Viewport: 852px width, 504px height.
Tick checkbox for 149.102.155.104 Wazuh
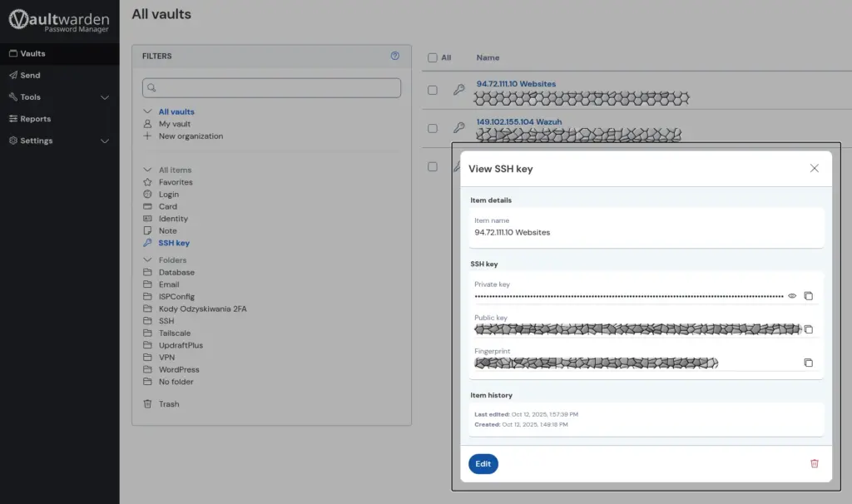point(433,128)
